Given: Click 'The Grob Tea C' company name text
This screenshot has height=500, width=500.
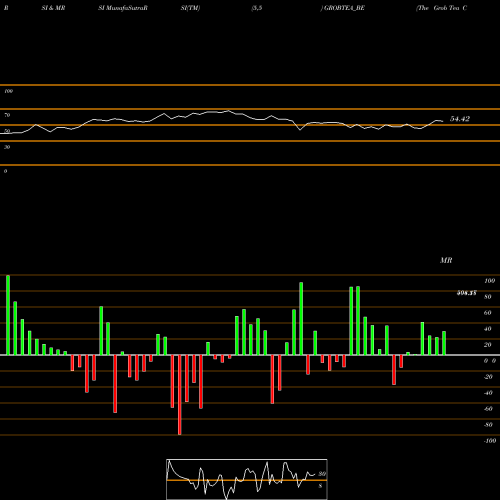Looking at the screenshot, I should pos(442,8).
